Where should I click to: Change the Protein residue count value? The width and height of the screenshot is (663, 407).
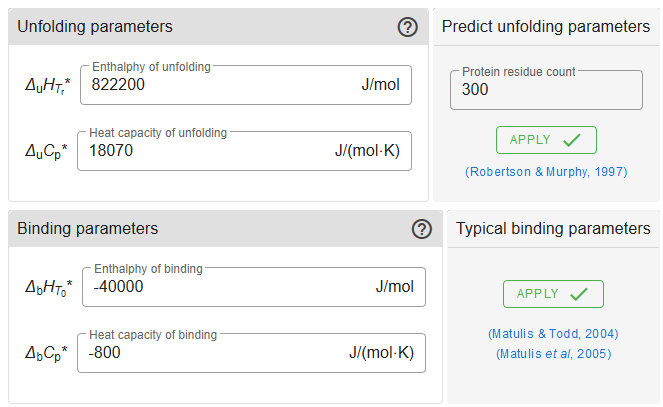(x=546, y=90)
